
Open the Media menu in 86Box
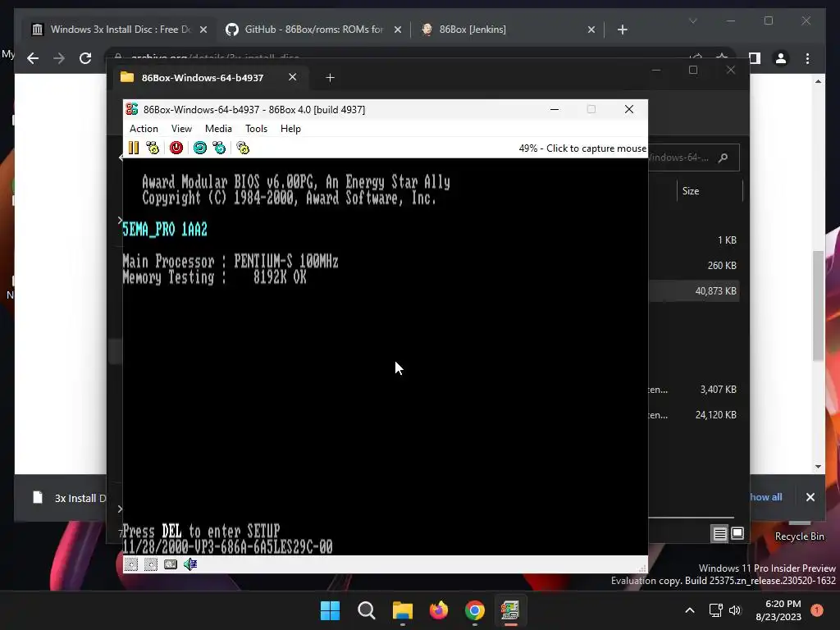click(218, 129)
